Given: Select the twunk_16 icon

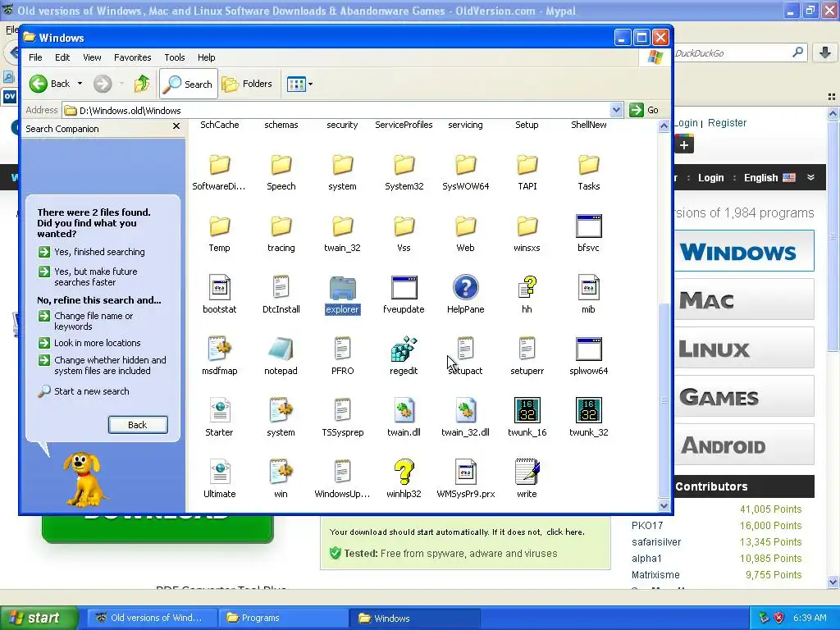Looking at the screenshot, I should point(527,411).
